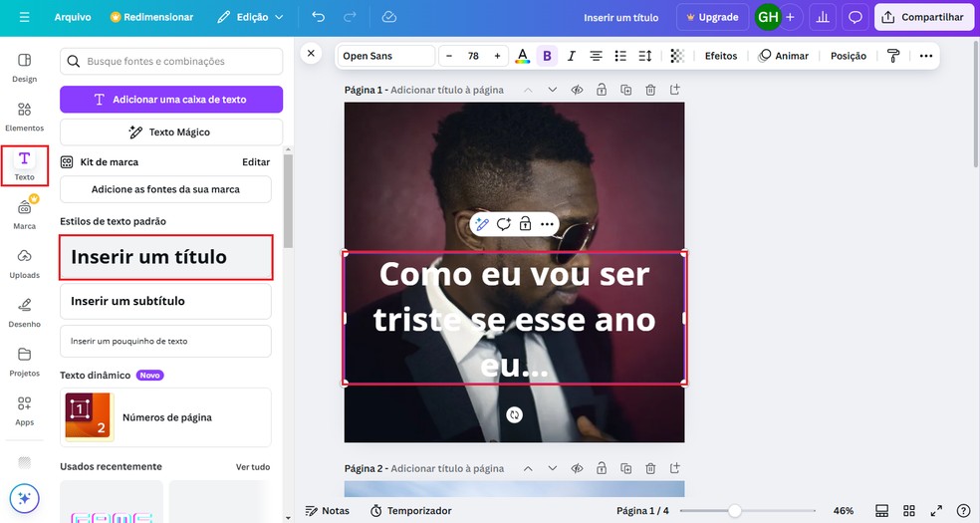Open Magic Write from floating text toolbar
The height and width of the screenshot is (523, 980).
pos(482,224)
